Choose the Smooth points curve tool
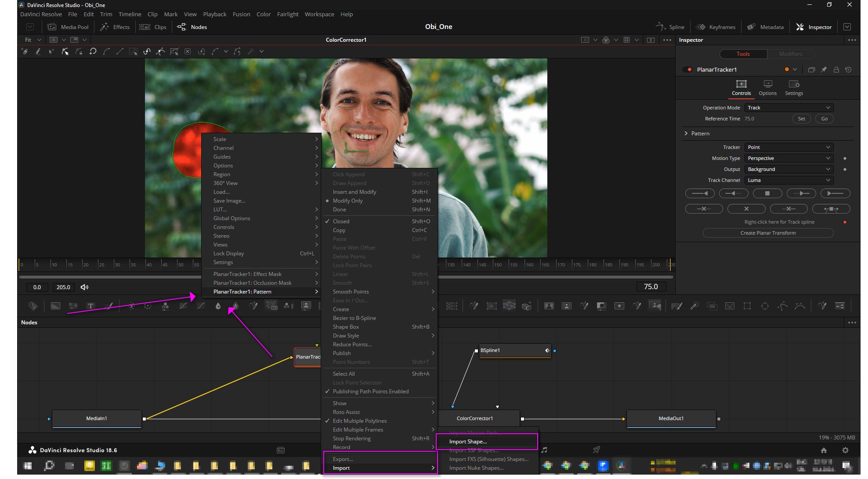The height and width of the screenshot is (479, 868). pos(106,51)
